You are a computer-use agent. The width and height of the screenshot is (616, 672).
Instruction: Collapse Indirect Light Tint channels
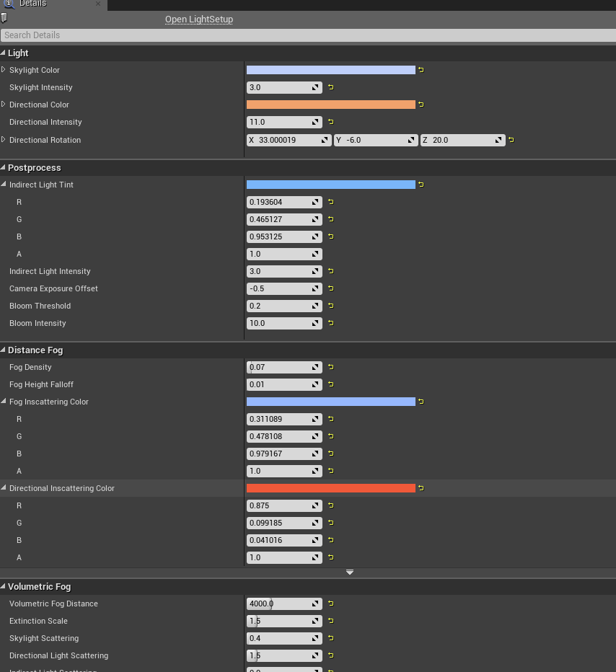[x=4, y=185]
